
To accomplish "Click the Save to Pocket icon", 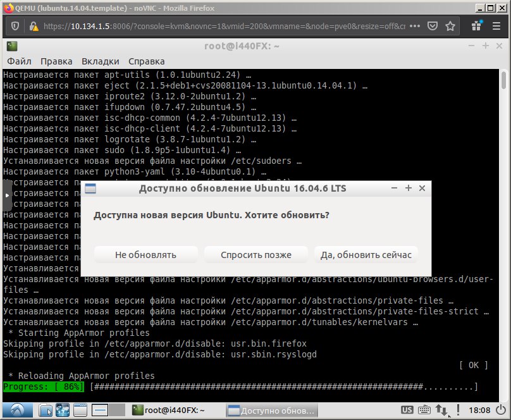I will [x=433, y=26].
